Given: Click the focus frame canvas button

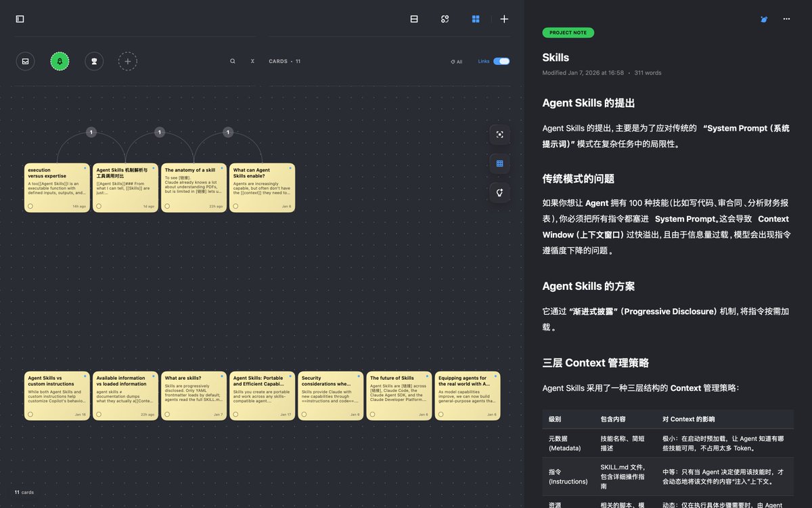Looking at the screenshot, I should pyautogui.click(x=500, y=134).
